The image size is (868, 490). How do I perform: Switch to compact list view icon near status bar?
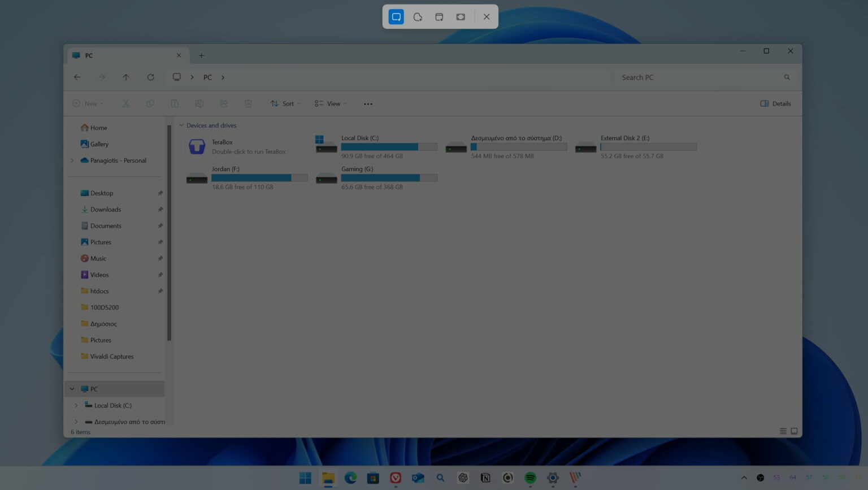pyautogui.click(x=783, y=431)
